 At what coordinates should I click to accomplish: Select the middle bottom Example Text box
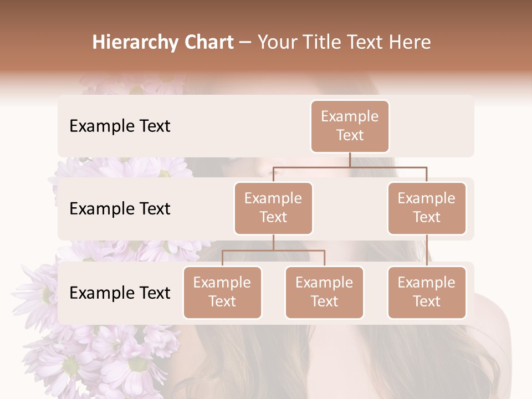point(324,292)
